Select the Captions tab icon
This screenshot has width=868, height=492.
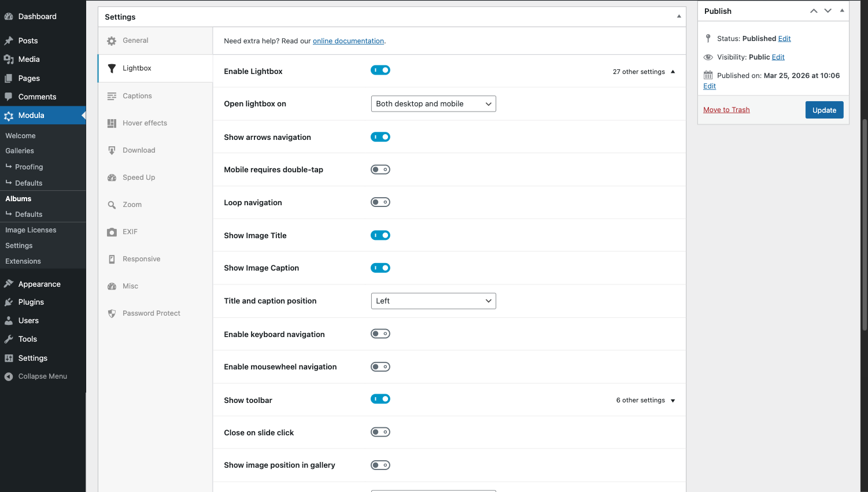tap(112, 96)
